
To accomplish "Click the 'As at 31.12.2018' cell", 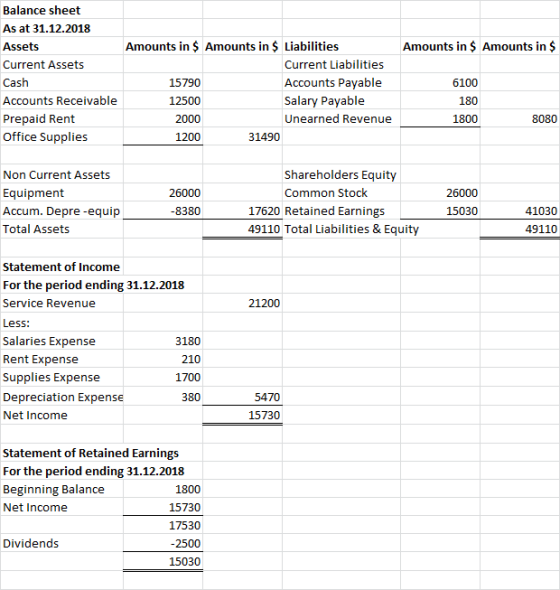I will pyautogui.click(x=46, y=28).
